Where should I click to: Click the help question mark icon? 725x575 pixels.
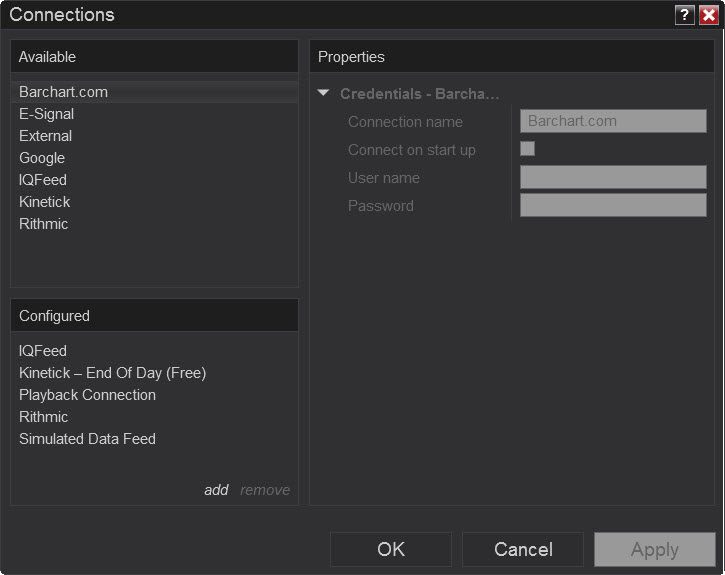(x=685, y=14)
